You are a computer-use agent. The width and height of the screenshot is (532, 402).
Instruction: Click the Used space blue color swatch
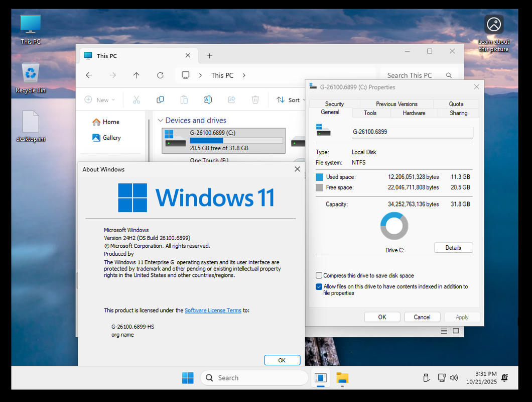319,177
